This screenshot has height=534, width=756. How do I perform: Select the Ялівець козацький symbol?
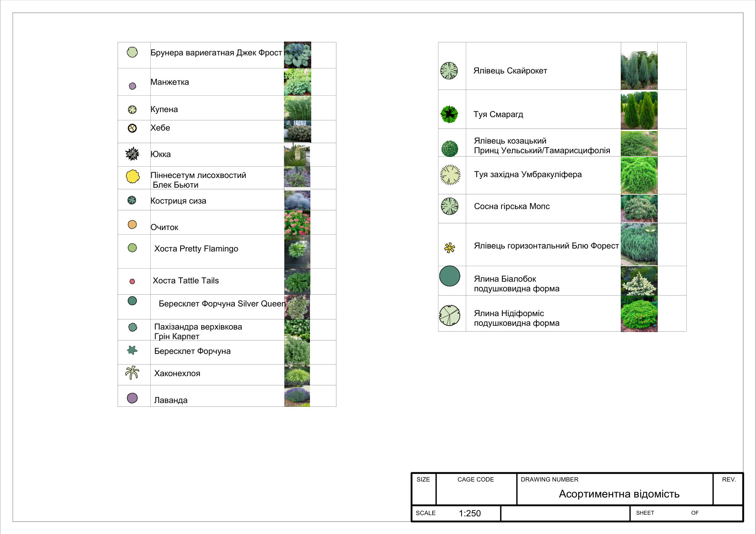(449, 149)
